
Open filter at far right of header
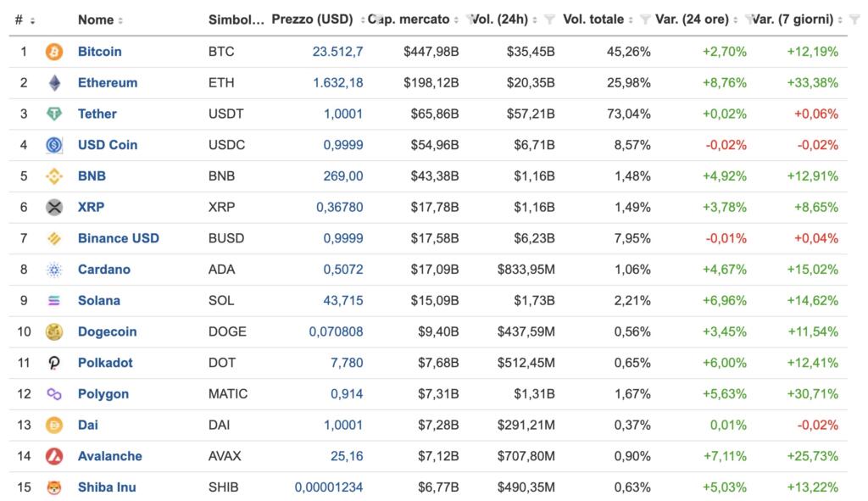tap(850, 19)
